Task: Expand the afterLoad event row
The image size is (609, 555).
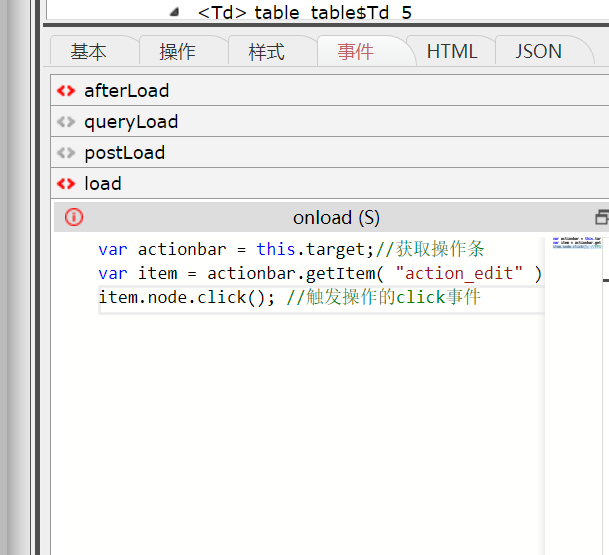Action: pyautogui.click(x=127, y=91)
